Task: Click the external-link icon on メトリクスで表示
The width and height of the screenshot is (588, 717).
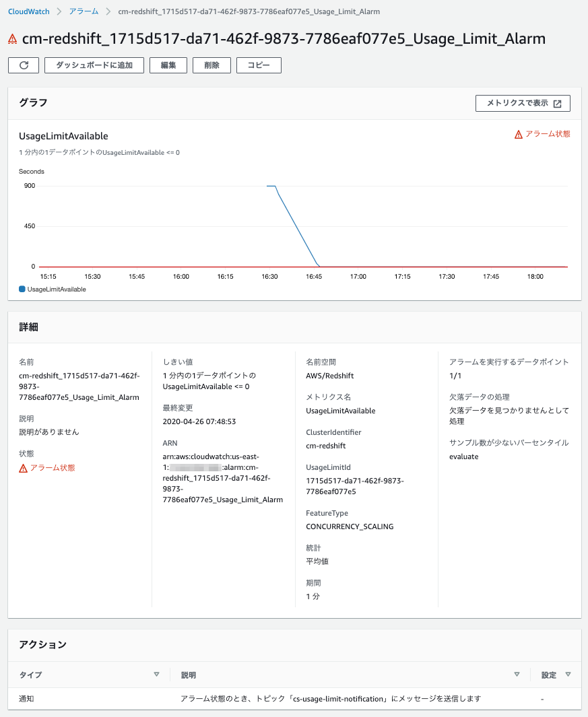Action: coord(556,103)
